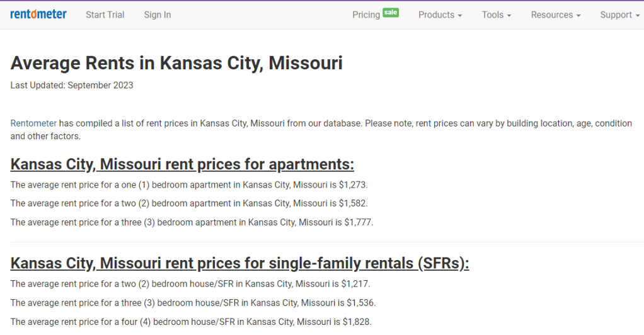Click the three bedroom house/SFR rent line
The width and height of the screenshot is (644, 335).
(x=193, y=303)
